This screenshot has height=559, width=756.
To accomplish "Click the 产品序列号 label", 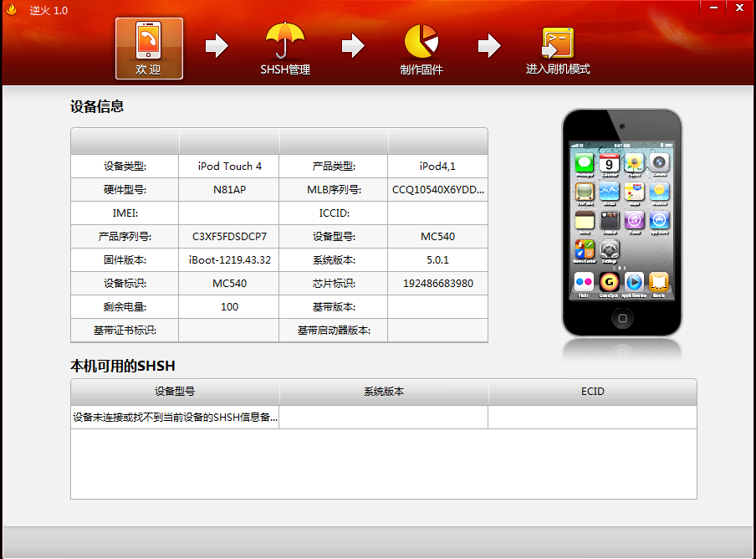I will (125, 237).
